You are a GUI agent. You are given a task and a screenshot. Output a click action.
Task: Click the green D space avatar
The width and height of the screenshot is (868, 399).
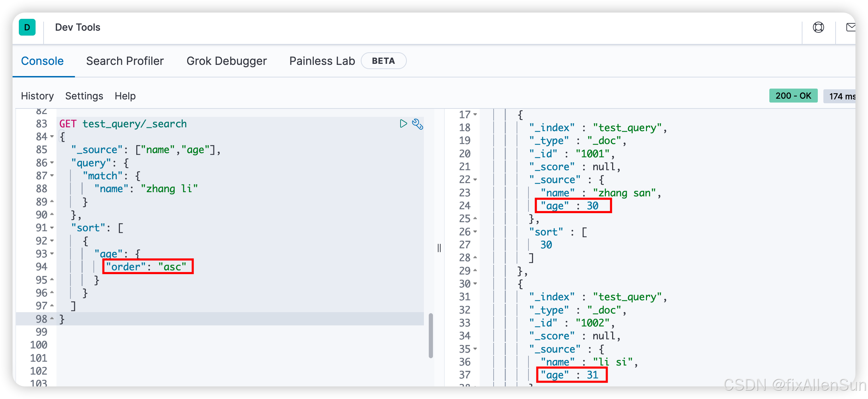point(27,27)
